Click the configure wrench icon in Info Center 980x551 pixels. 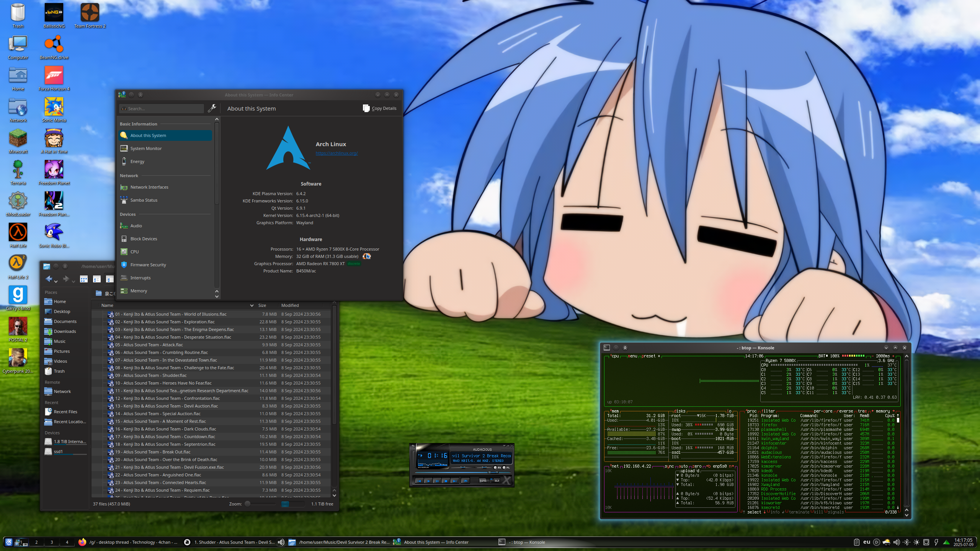tap(212, 109)
